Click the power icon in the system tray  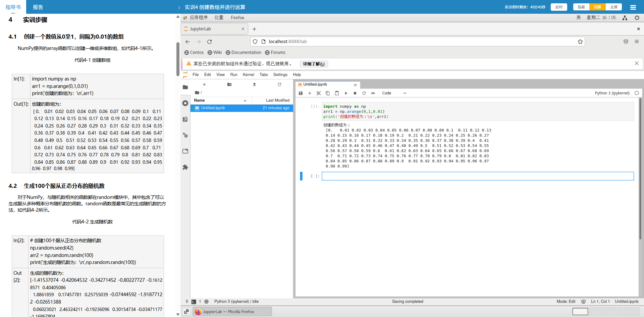pos(637,18)
